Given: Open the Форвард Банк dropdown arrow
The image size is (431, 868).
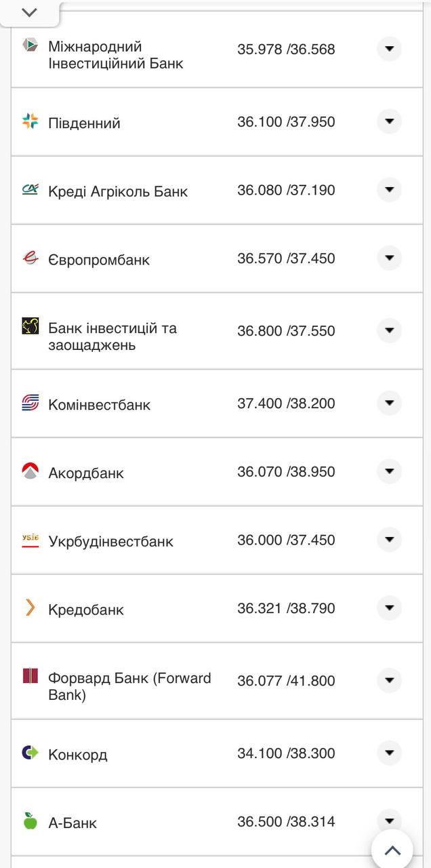Looking at the screenshot, I should click(389, 680).
